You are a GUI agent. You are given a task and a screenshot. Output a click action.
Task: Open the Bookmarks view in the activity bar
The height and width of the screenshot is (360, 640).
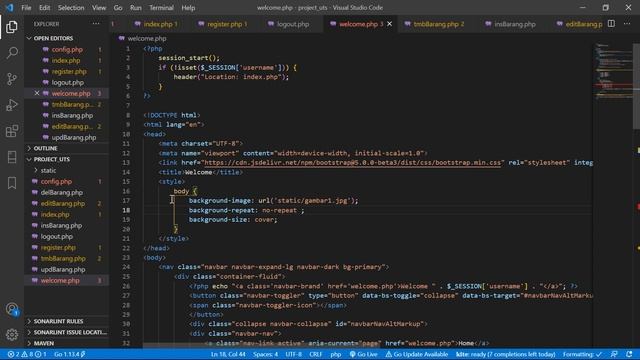click(x=12, y=183)
